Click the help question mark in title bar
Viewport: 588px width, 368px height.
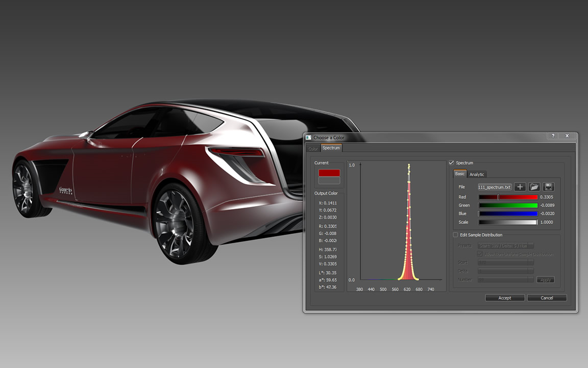click(553, 136)
